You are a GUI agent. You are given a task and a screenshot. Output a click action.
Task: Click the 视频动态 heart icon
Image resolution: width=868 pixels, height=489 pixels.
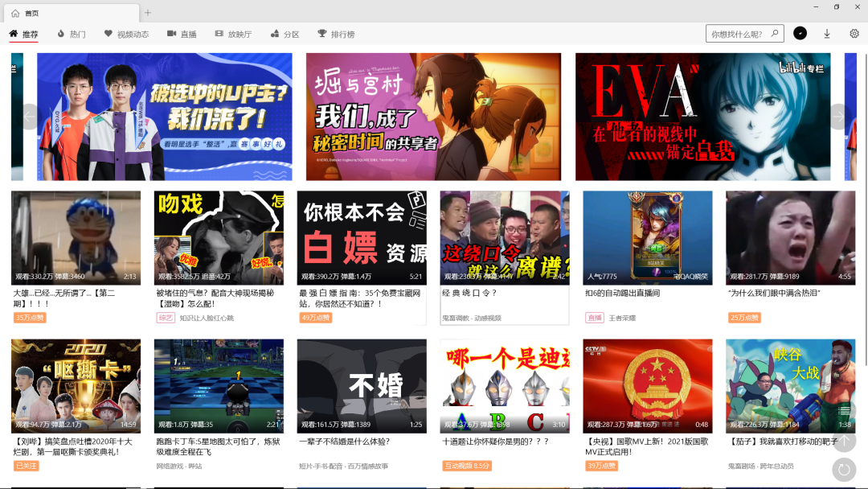click(107, 34)
